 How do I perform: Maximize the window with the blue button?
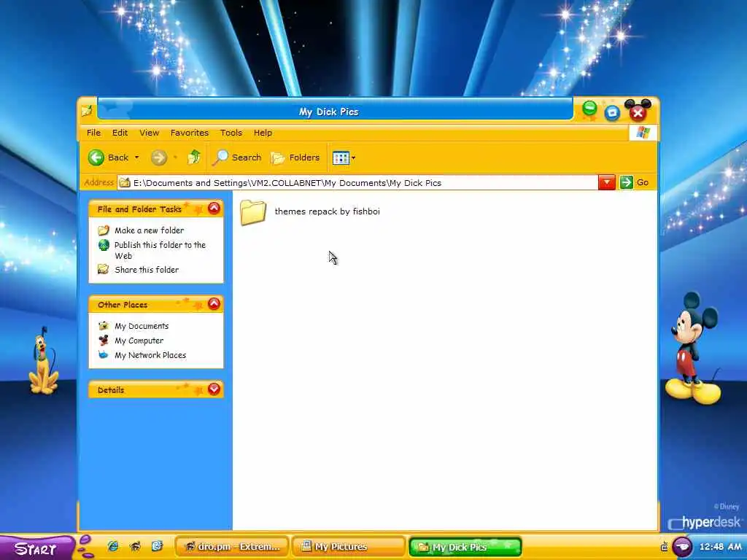(x=612, y=113)
